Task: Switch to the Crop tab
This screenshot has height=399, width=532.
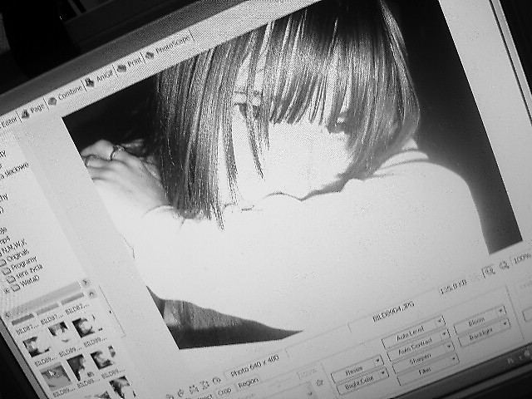Action: [224, 391]
